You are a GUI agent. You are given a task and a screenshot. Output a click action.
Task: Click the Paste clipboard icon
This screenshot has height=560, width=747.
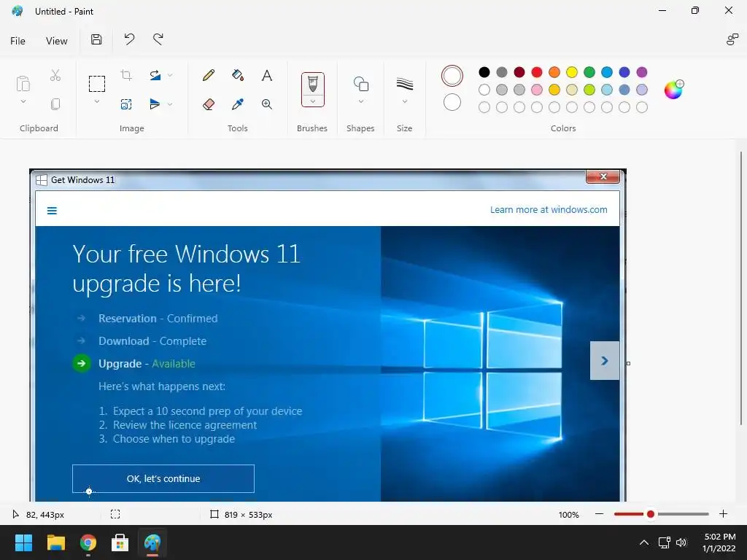pyautogui.click(x=23, y=83)
